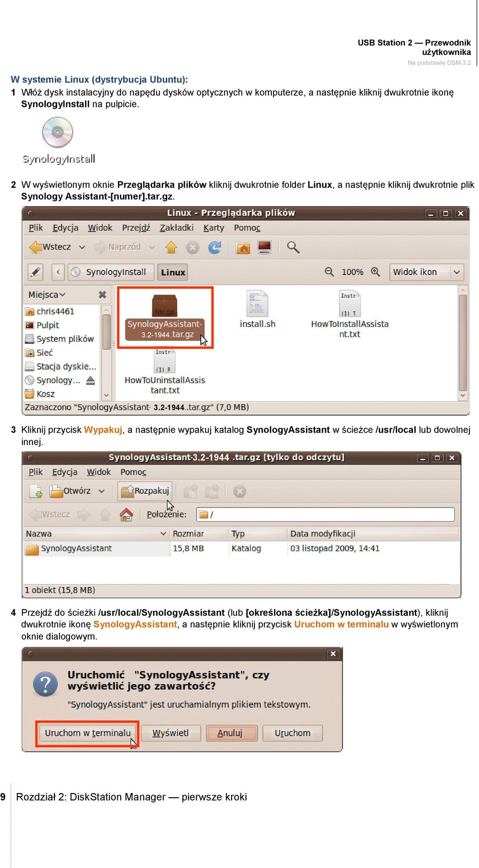This screenshot has width=479, height=868.
Task: Open Naprzód history dropdown arrow
Action: coord(152,247)
